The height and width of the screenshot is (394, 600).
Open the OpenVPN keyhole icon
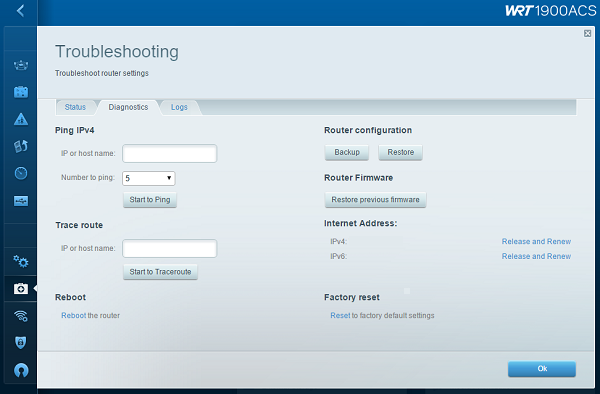coord(21,370)
